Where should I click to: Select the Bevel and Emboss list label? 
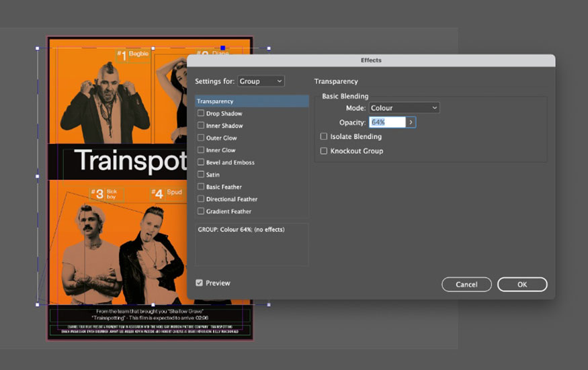[230, 163]
